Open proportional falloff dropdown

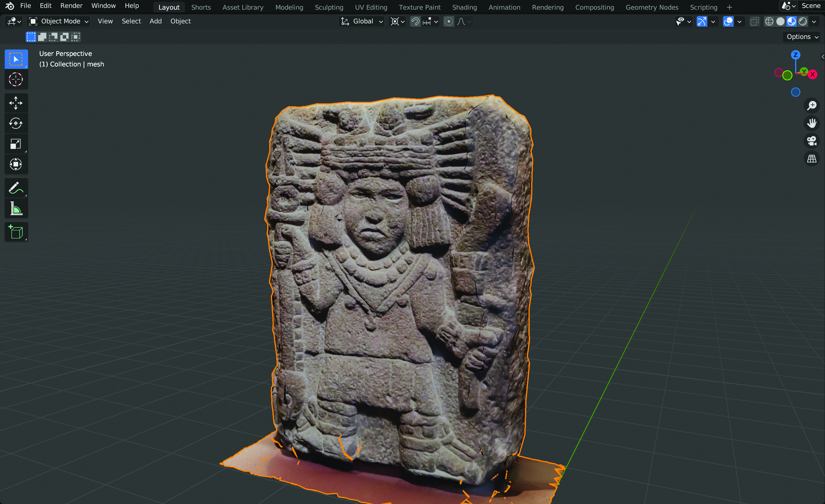click(464, 21)
